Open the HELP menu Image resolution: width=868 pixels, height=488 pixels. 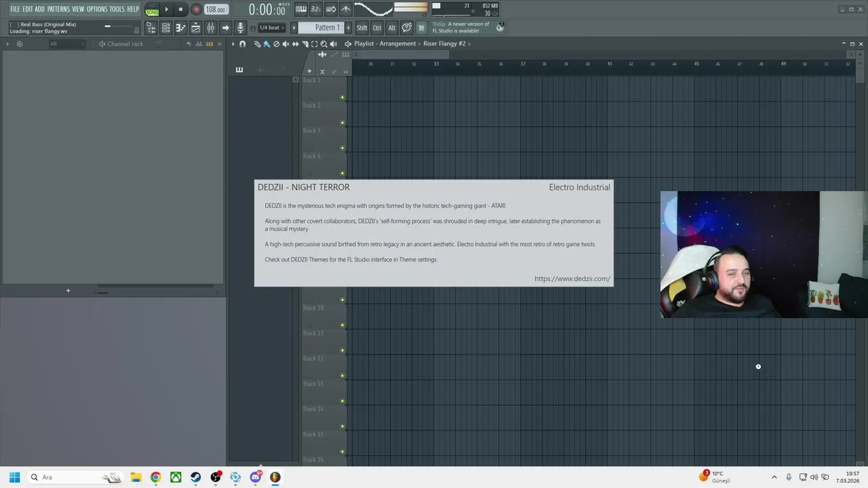coord(133,9)
